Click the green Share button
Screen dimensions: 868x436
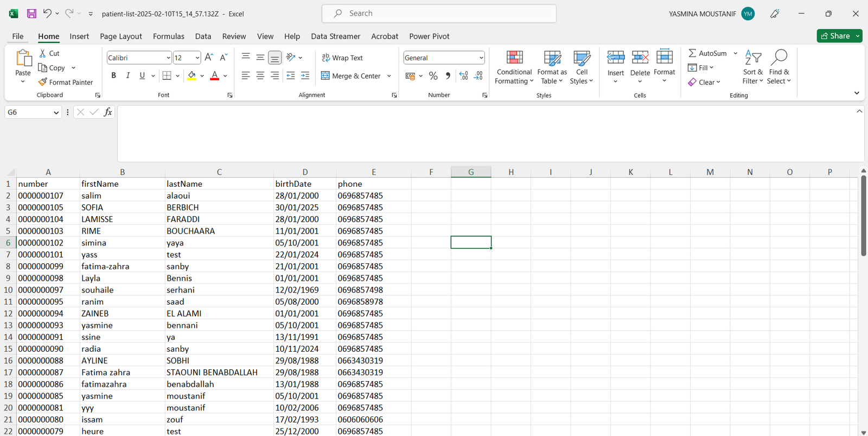pos(835,36)
